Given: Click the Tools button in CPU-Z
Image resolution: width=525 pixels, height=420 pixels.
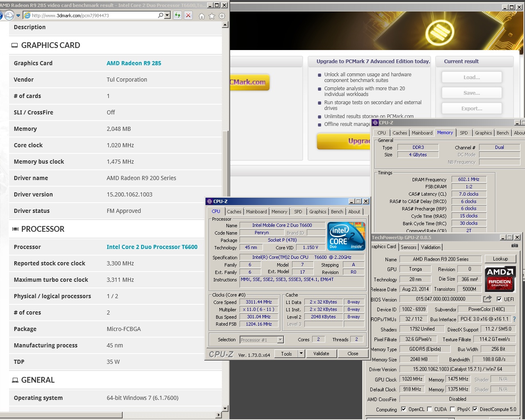Looking at the screenshot, I should point(287,354).
